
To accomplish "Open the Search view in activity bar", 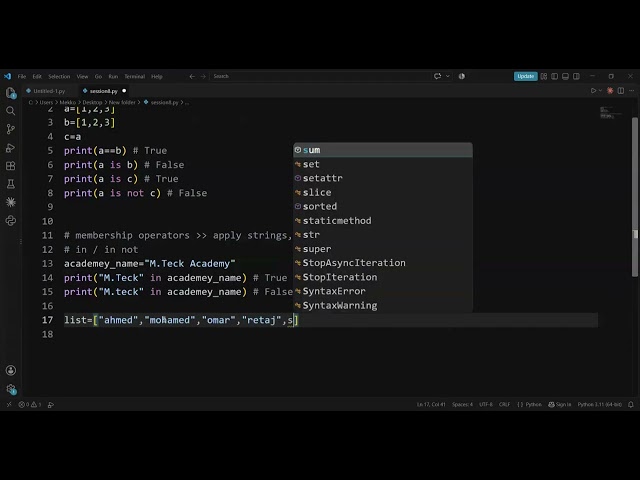I will tap(11, 111).
